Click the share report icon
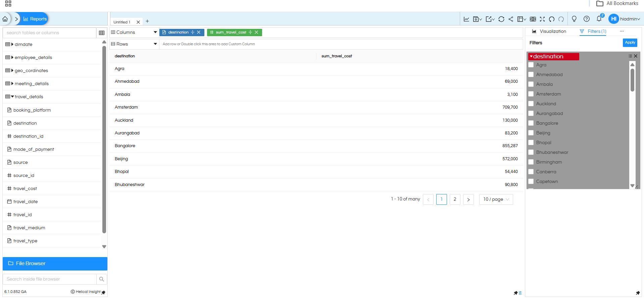This screenshot has width=644, height=303. coord(511,19)
